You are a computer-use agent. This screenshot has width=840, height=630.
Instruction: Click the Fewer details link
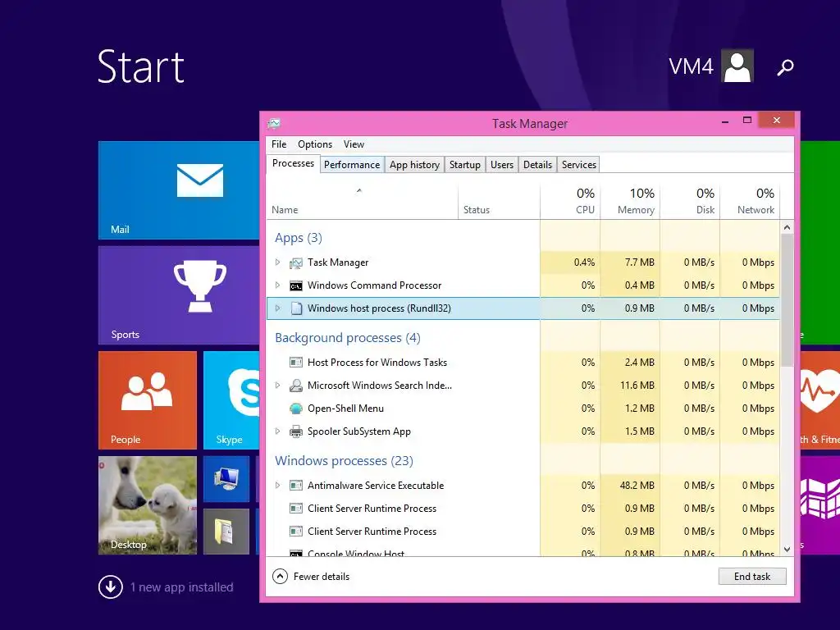click(x=322, y=577)
